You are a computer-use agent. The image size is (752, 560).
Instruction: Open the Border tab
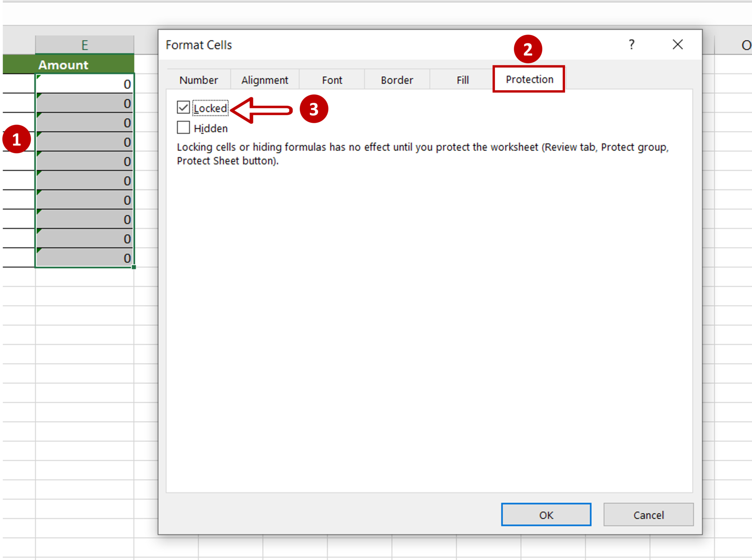coord(397,80)
